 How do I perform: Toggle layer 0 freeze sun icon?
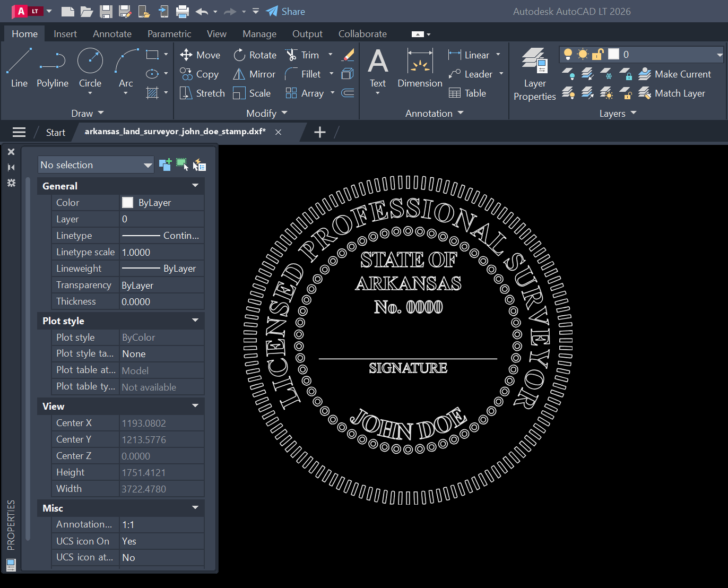583,54
